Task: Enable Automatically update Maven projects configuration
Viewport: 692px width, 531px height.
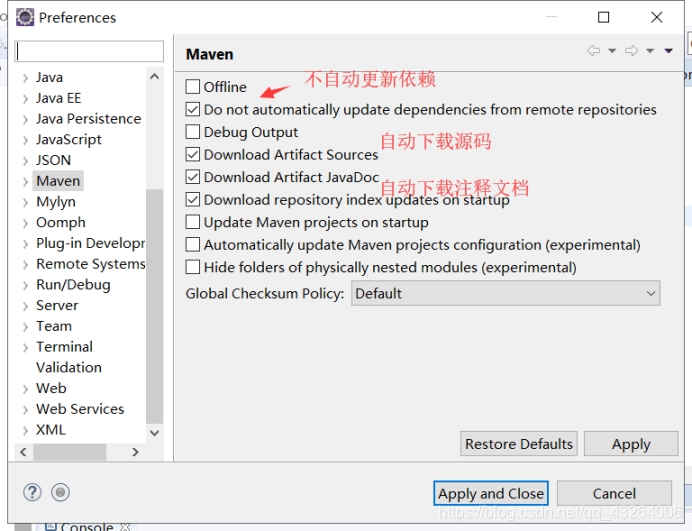Action: (193, 244)
